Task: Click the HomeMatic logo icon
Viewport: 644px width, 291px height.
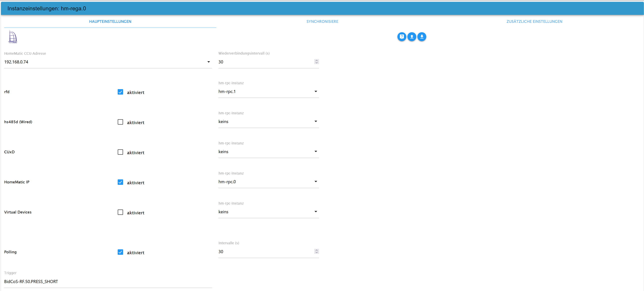Action: 13,37
